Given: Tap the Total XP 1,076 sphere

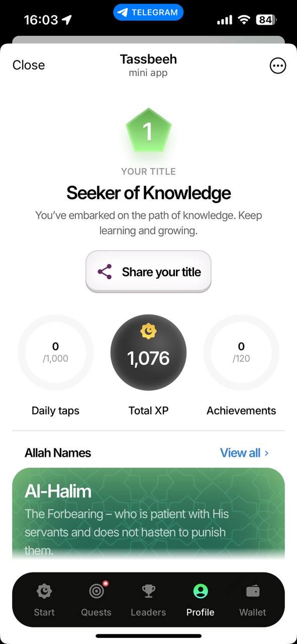Looking at the screenshot, I should 148,353.
